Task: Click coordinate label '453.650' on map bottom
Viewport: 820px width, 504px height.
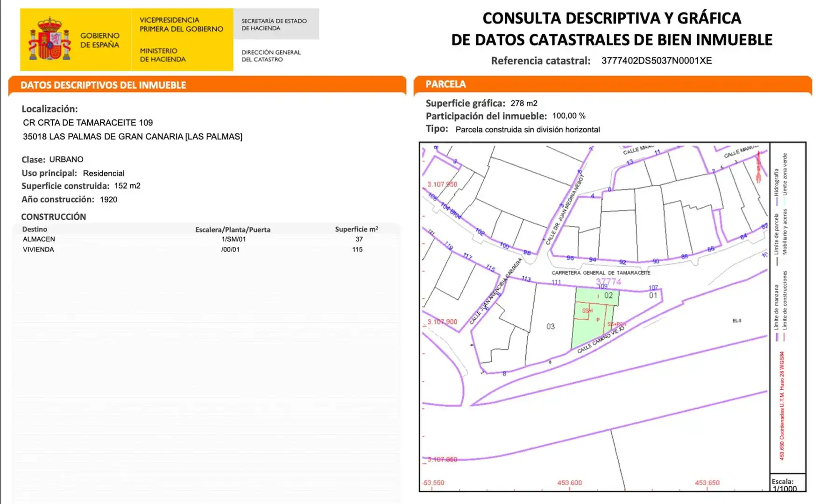Action: click(x=707, y=483)
